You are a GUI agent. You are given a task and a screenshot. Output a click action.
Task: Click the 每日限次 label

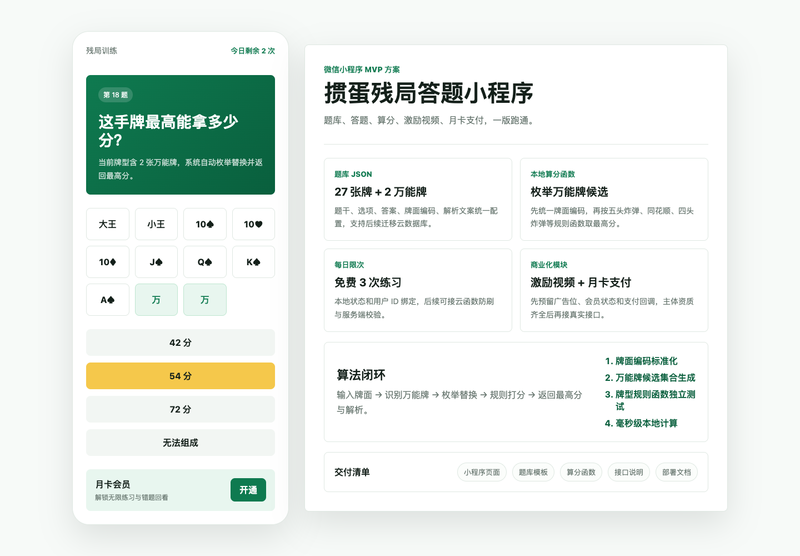(349, 265)
